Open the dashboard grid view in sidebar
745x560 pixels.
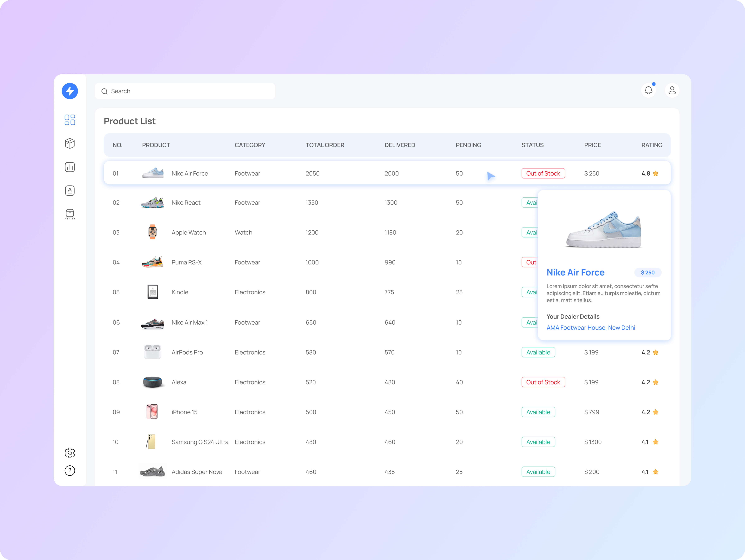point(70,120)
